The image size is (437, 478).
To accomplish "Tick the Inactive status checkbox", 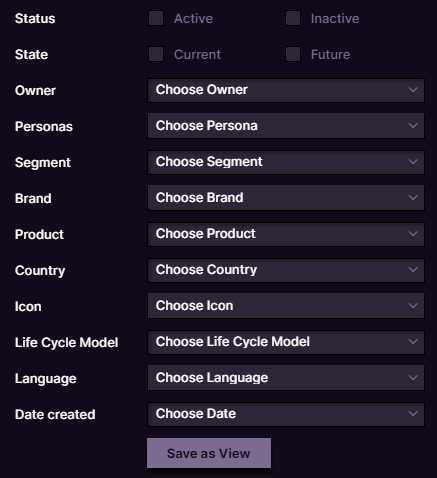I will [x=293, y=18].
